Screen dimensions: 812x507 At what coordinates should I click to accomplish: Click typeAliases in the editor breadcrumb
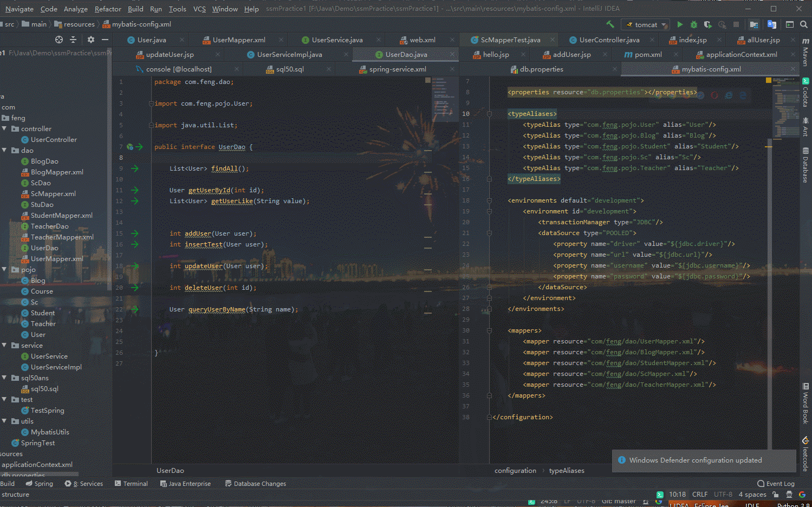(567, 470)
